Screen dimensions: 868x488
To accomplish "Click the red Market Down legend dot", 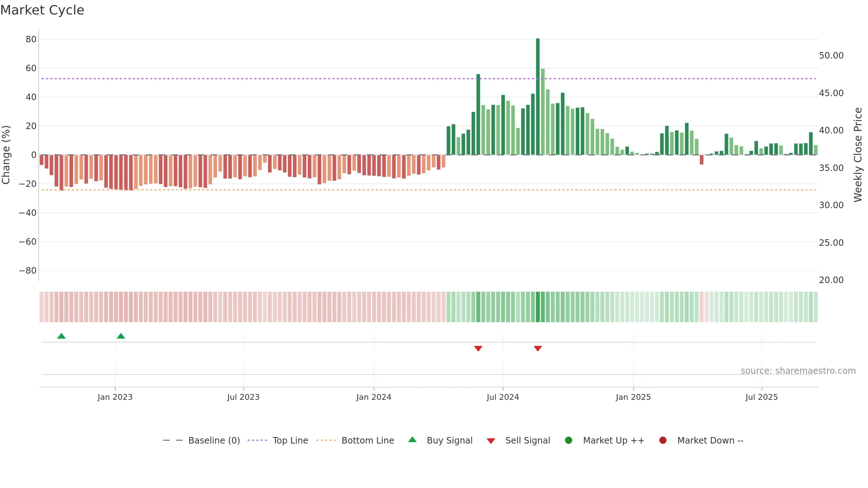I will [x=663, y=440].
